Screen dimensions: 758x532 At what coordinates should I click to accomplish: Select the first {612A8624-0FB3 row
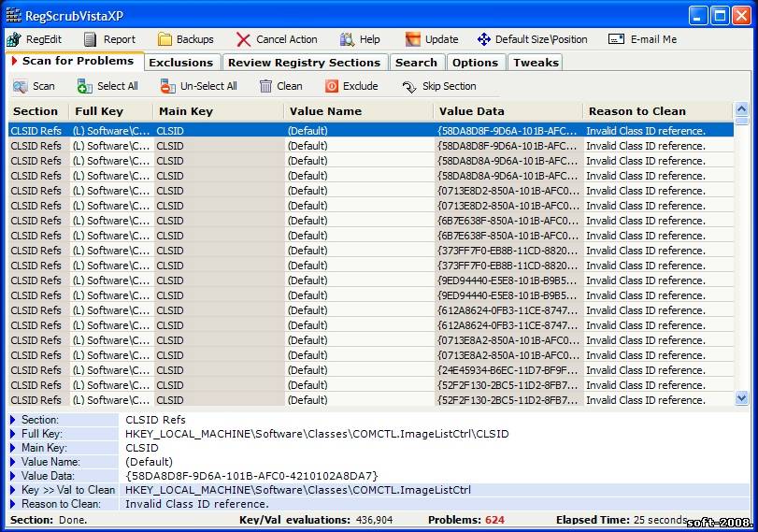click(371, 310)
